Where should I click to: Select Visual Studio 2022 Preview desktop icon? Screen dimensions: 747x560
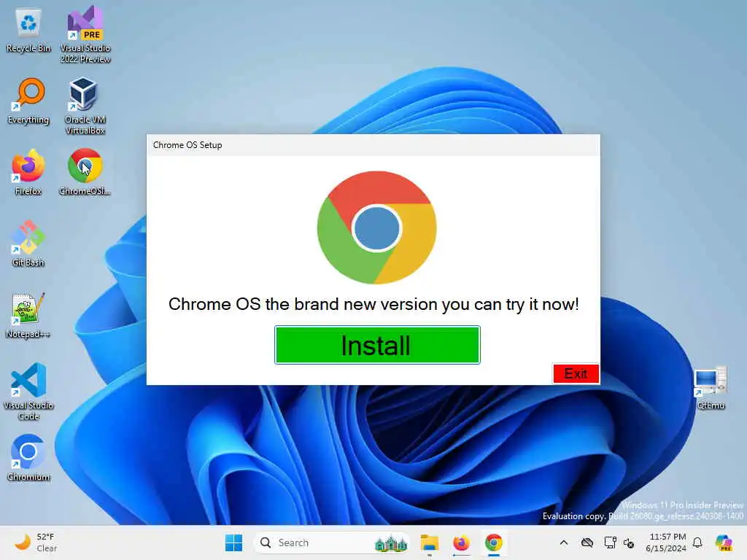85,36
